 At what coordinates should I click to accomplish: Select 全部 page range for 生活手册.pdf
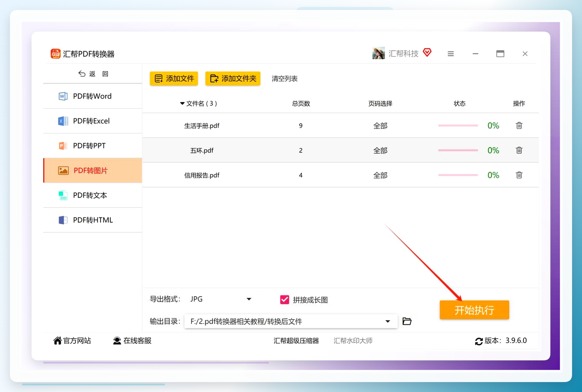coord(380,126)
